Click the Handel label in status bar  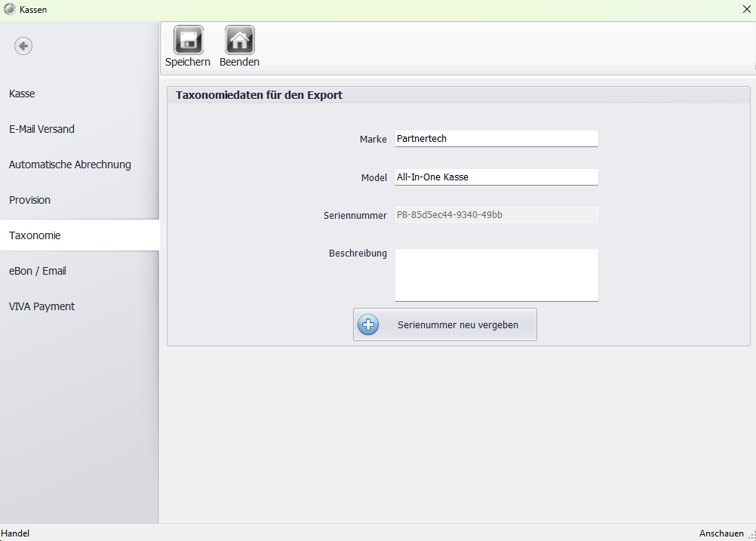tap(16, 533)
